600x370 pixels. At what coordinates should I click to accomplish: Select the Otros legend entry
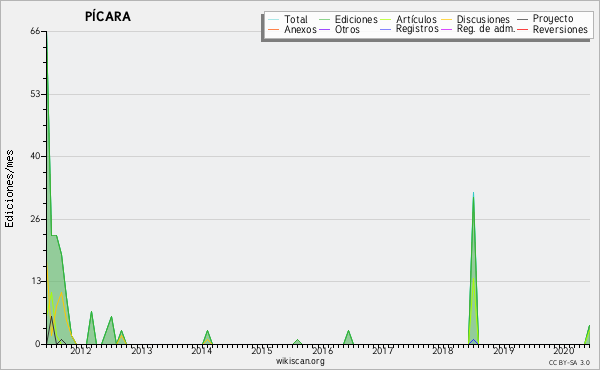click(x=347, y=29)
